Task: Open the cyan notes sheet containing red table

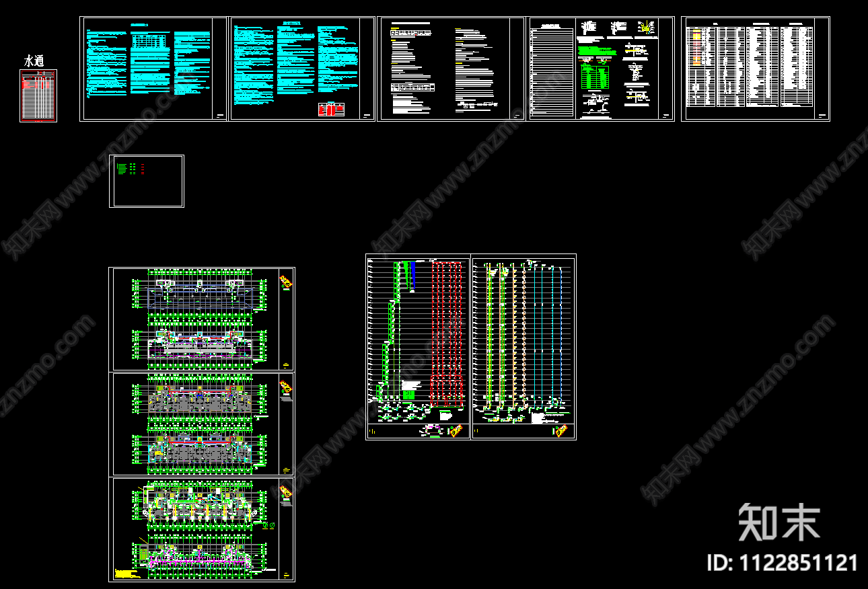Action: pyautogui.click(x=302, y=69)
